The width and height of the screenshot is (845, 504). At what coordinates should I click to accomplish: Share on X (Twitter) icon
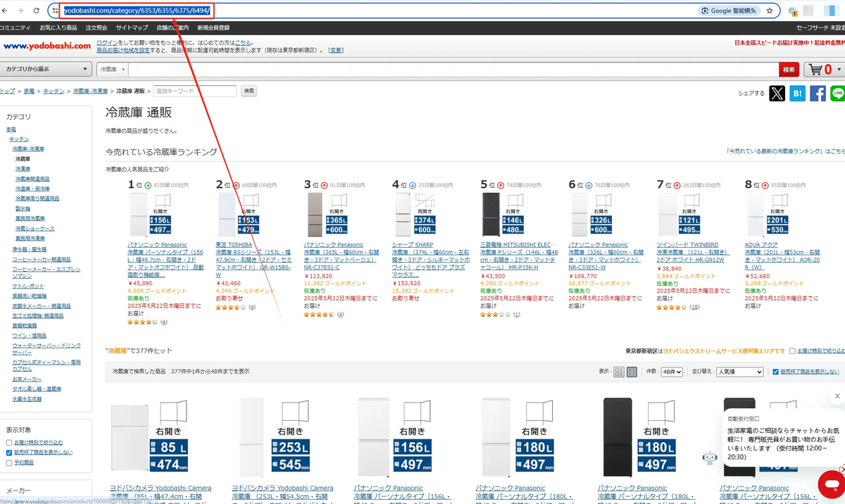777,93
